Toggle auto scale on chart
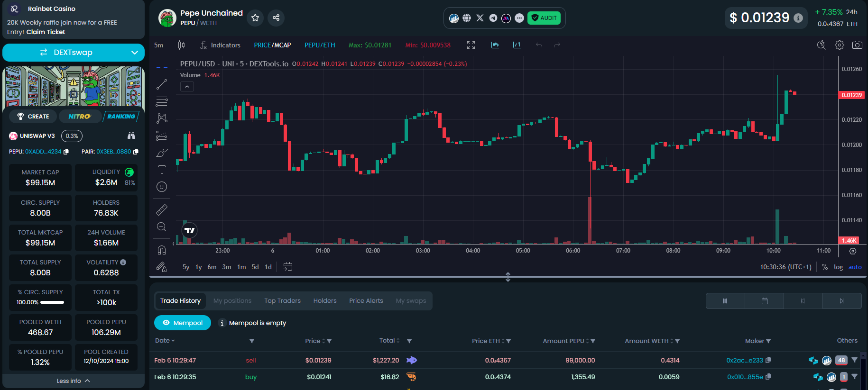This screenshot has height=390, width=868. point(855,267)
